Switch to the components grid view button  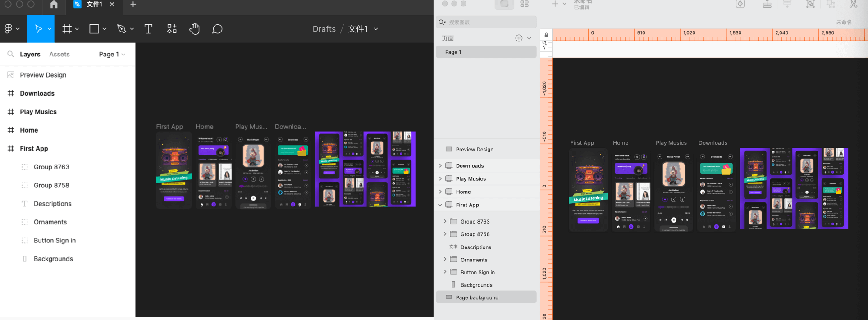pos(524,4)
